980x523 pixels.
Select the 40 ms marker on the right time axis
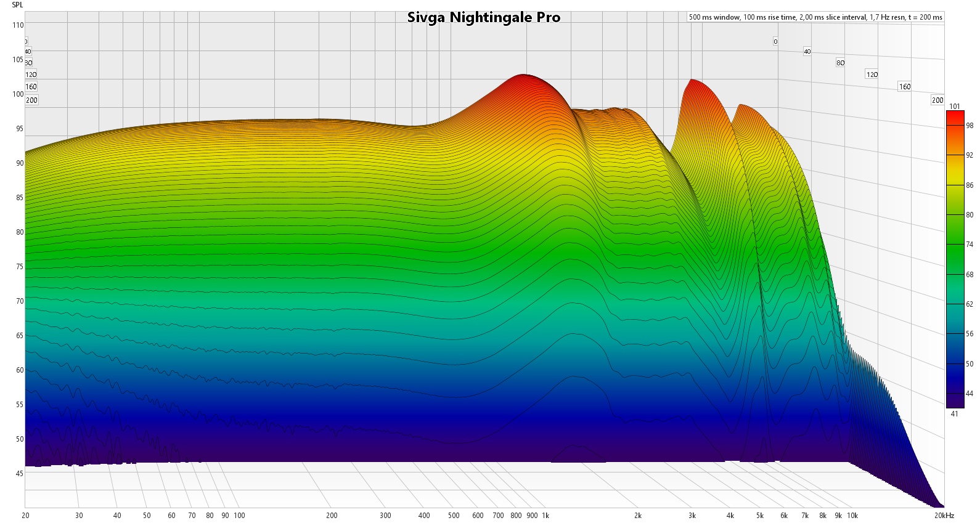pyautogui.click(x=807, y=52)
